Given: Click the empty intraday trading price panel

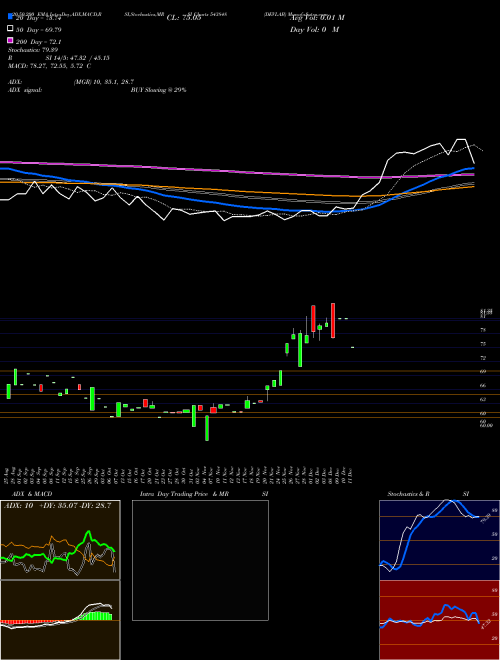Looking at the screenshot, I should click(x=200, y=560).
